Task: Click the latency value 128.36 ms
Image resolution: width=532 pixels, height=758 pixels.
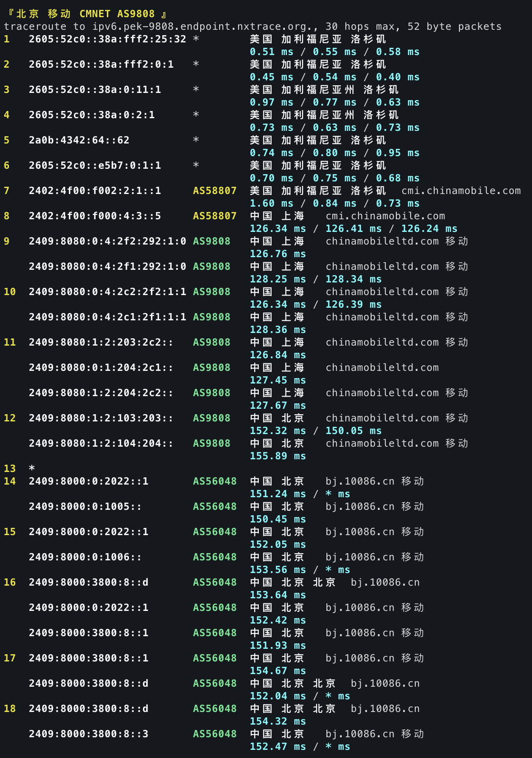Action: (278, 330)
